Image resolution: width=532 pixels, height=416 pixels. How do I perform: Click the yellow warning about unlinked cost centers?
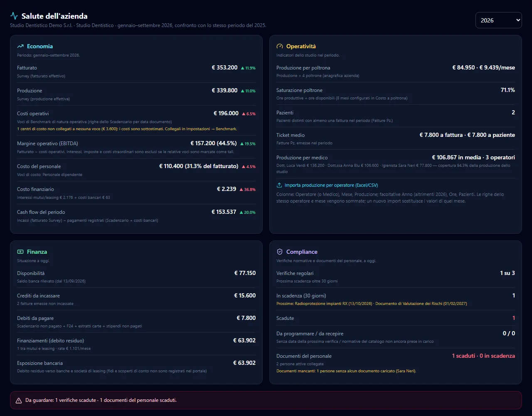click(127, 129)
